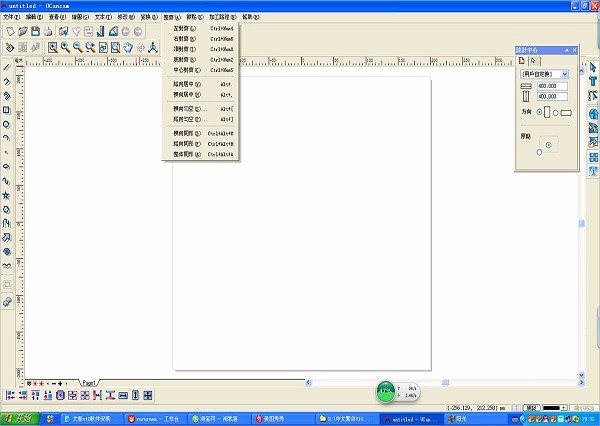Viewport: 600px width, 426px height.
Task: Click the Zoom in magnifier icon
Action: [x=65, y=47]
